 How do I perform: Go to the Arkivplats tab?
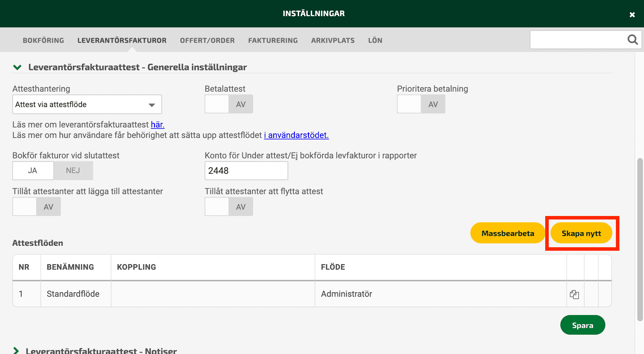point(333,40)
